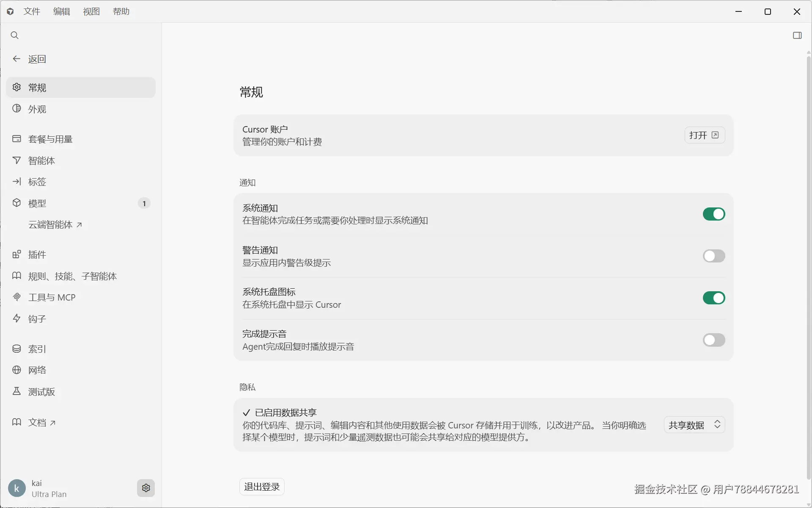Open the 视图 (View) menu
This screenshot has height=508, width=812.
(91, 11)
